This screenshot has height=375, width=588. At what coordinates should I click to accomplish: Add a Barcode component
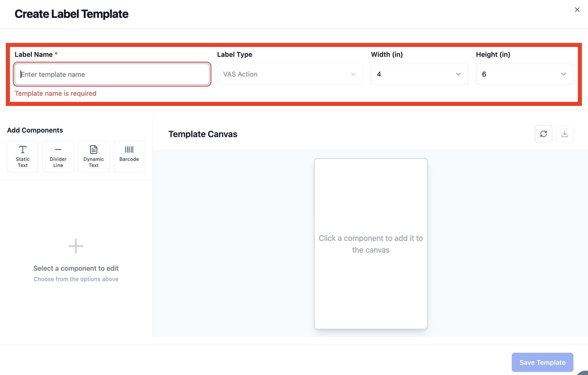click(x=129, y=157)
